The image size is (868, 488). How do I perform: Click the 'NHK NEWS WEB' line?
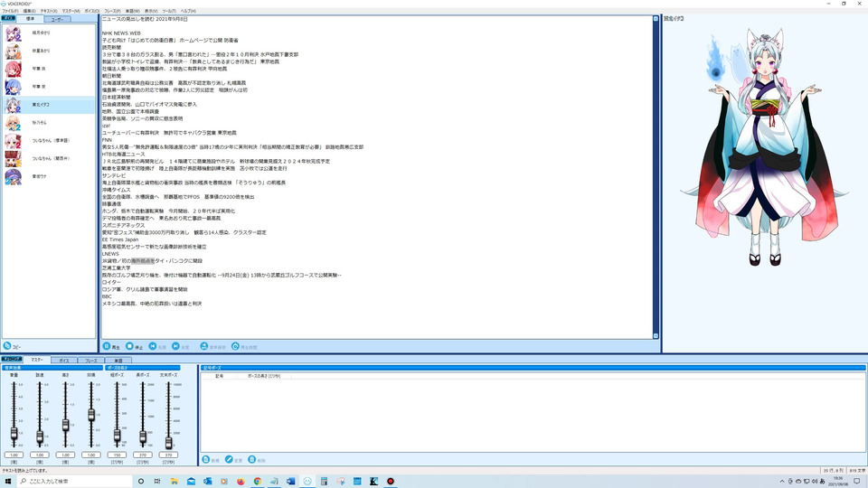tap(121, 33)
